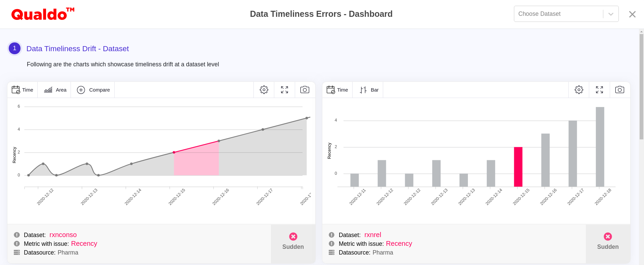Click the red highlighted bar for 2020-12-15
Viewport: 644px width, 265px height.
pos(518,167)
